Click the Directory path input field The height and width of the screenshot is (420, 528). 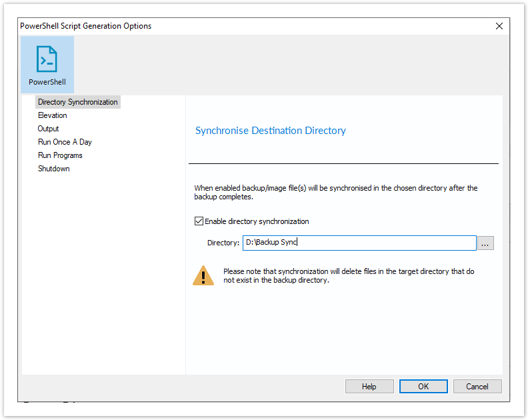point(359,243)
